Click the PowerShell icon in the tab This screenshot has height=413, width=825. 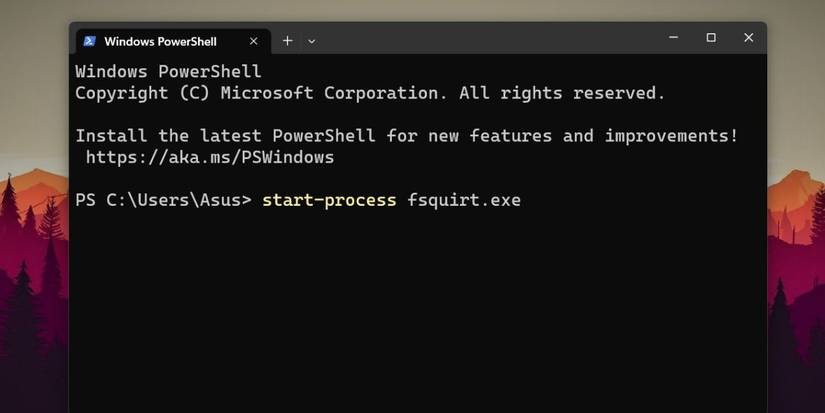click(x=89, y=41)
